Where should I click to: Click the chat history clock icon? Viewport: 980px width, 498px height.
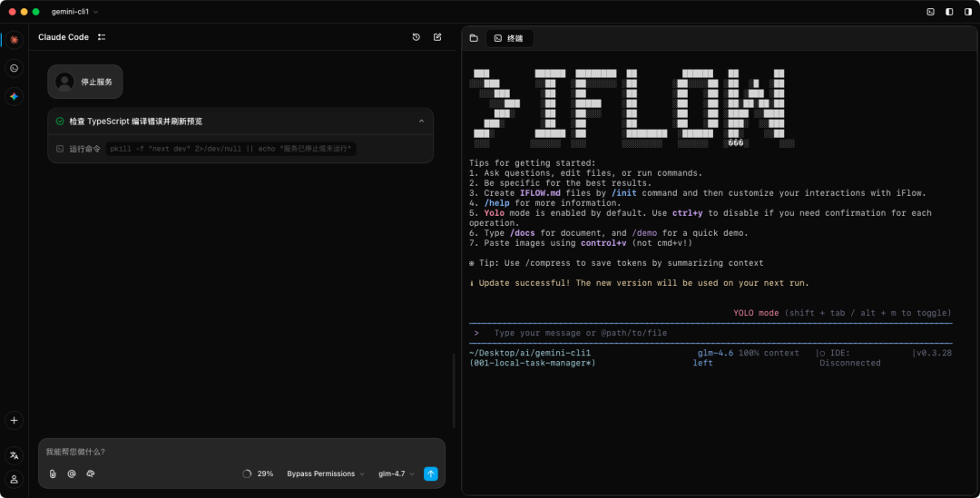pyautogui.click(x=416, y=37)
